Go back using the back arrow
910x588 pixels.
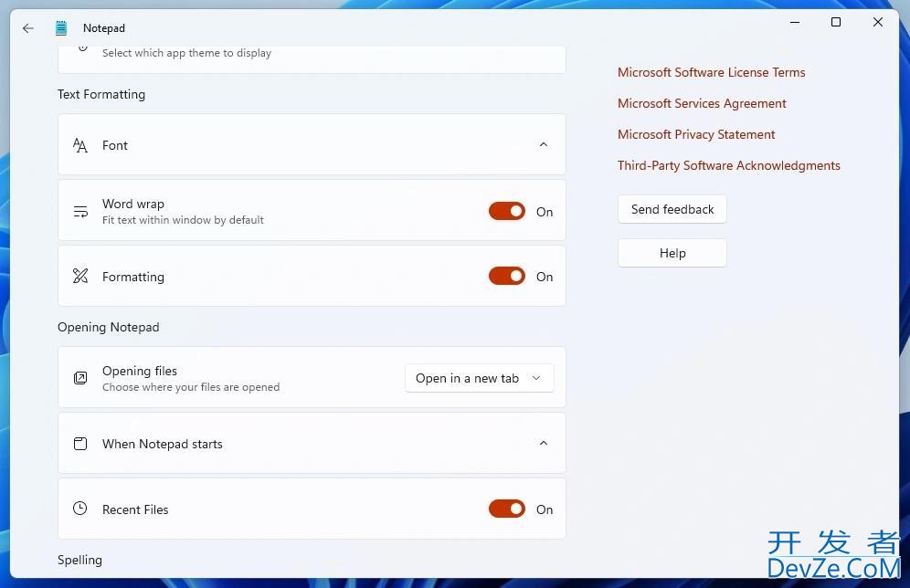[27, 27]
